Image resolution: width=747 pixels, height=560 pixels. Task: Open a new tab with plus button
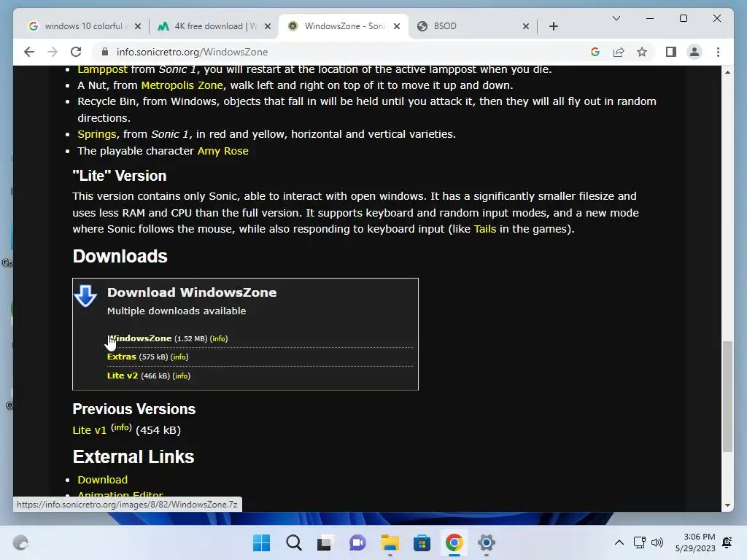click(x=553, y=26)
